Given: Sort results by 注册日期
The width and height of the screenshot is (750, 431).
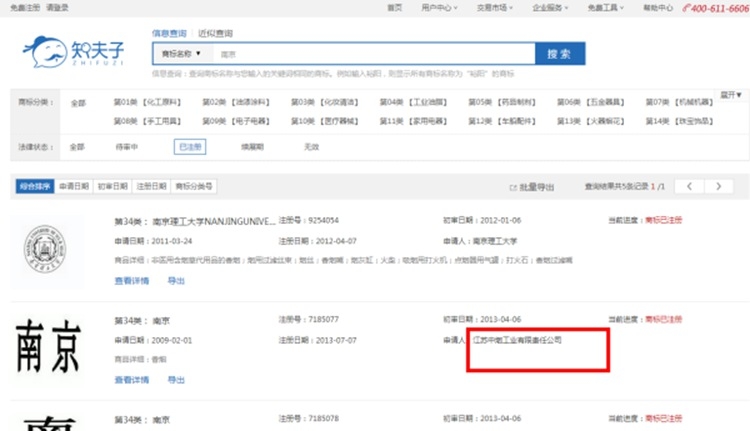Looking at the screenshot, I should tap(151, 186).
